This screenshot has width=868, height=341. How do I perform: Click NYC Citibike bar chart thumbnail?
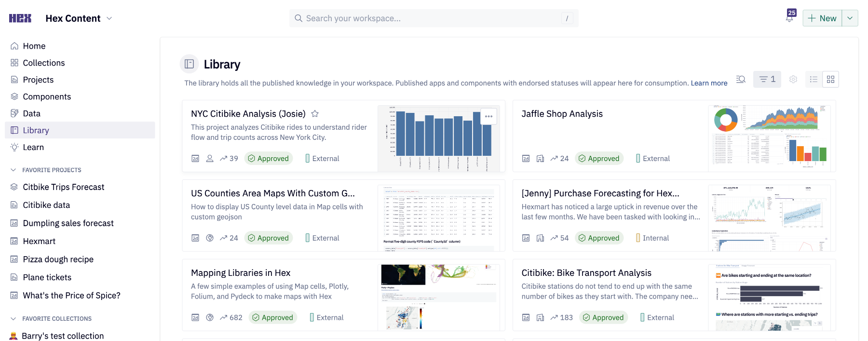[439, 138]
